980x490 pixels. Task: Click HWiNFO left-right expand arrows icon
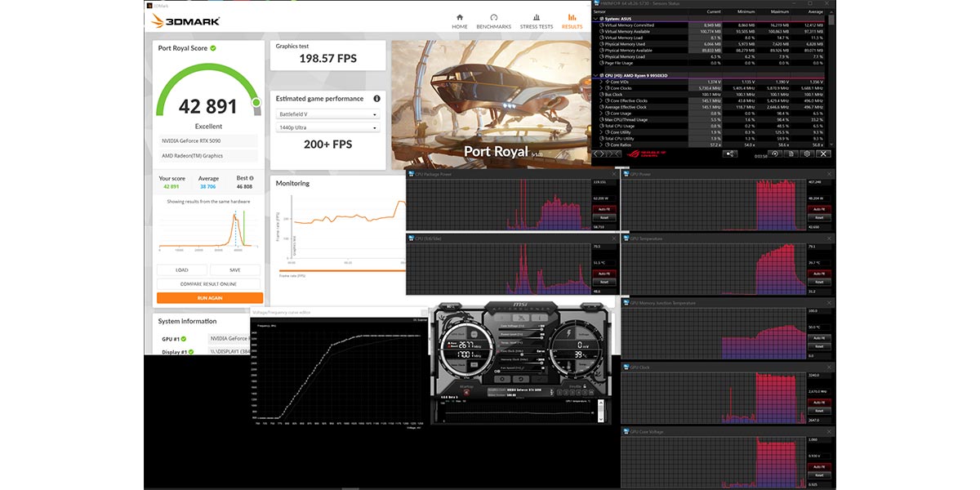[599, 154]
